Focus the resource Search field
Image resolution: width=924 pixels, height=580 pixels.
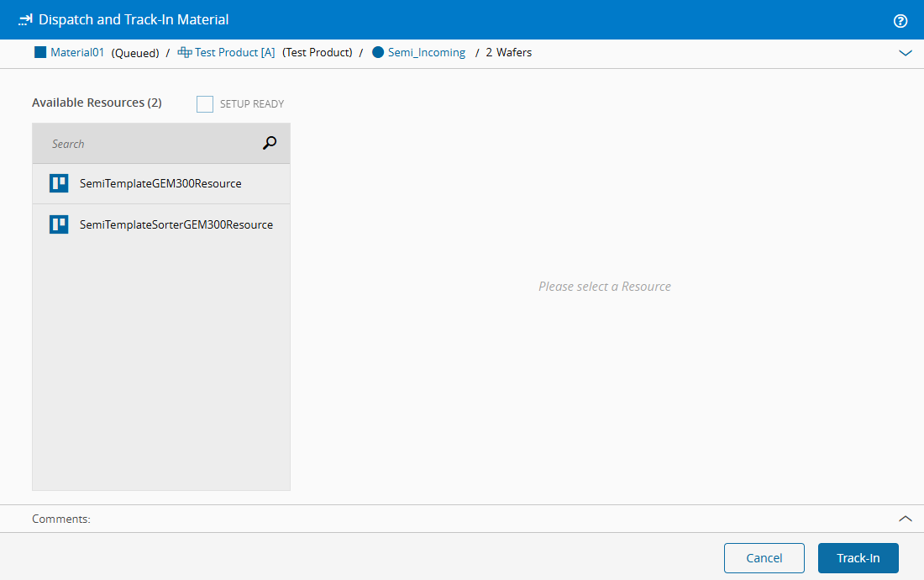[x=151, y=144]
